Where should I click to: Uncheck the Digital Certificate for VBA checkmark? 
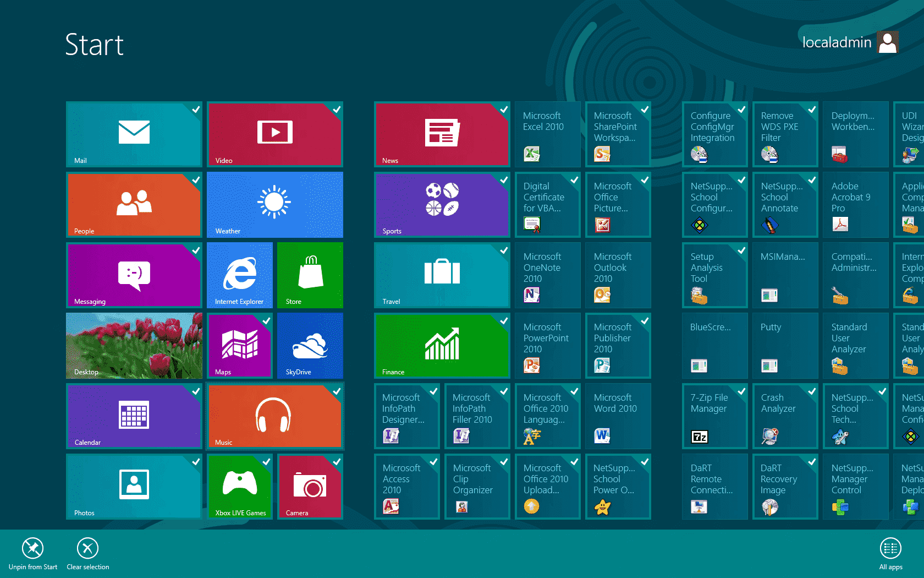(574, 179)
